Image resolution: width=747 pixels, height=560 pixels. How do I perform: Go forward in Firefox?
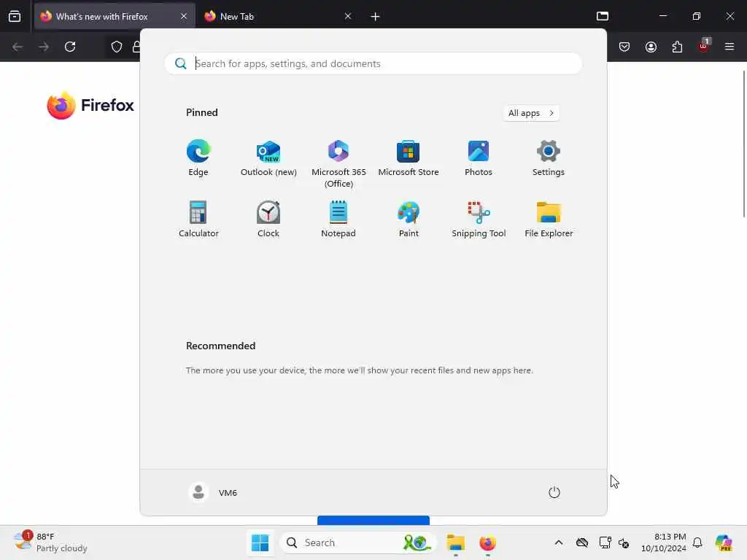click(44, 47)
